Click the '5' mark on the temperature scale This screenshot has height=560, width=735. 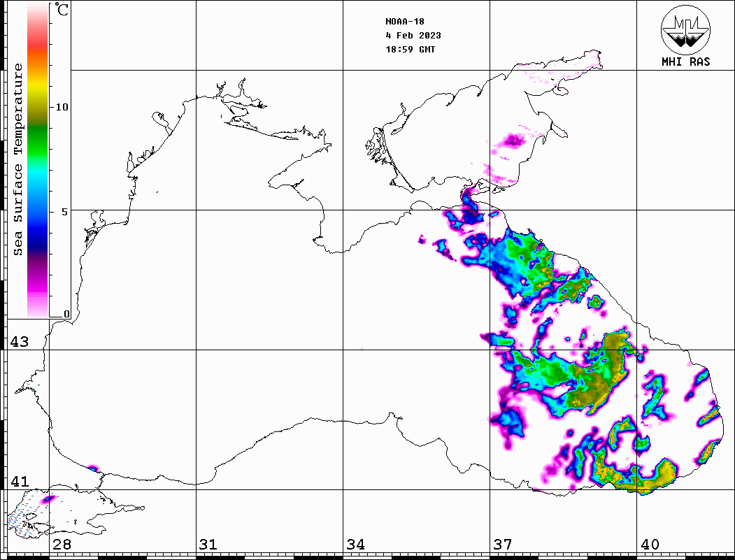[x=64, y=212]
